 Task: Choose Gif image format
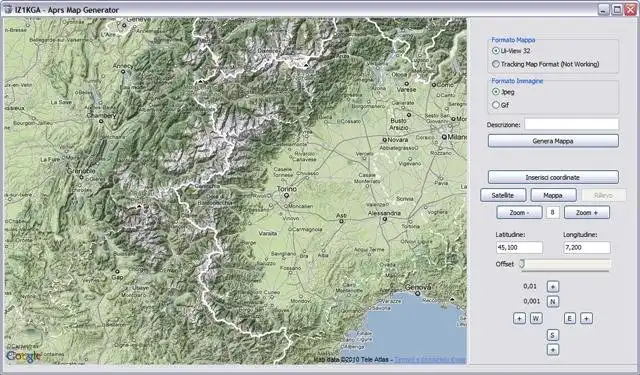[x=501, y=105]
